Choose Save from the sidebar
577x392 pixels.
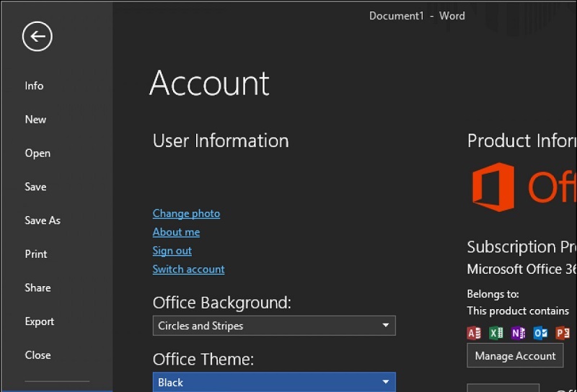click(x=35, y=187)
